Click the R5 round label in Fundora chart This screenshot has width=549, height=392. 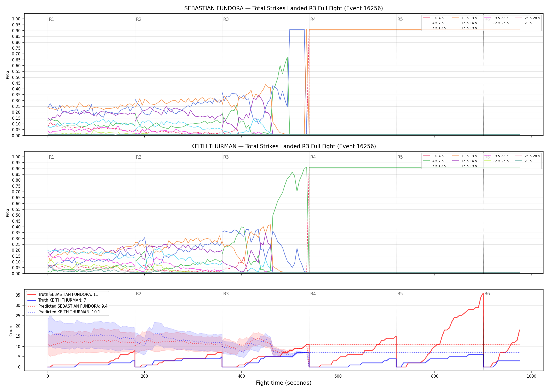pyautogui.click(x=400, y=19)
